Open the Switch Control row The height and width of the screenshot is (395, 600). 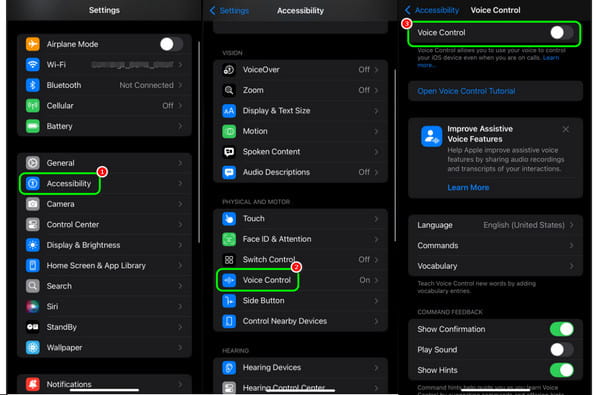click(x=300, y=260)
